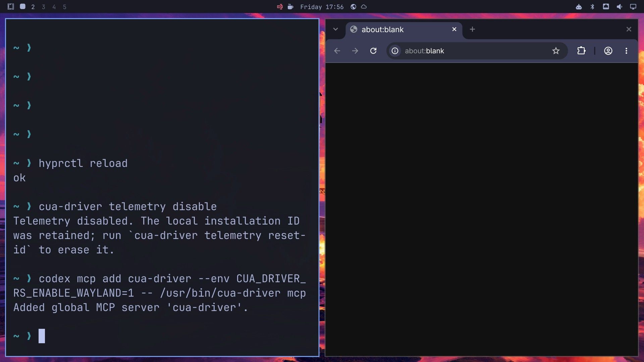Bookmark this tab with the star icon
The height and width of the screenshot is (362, 644).
556,51
